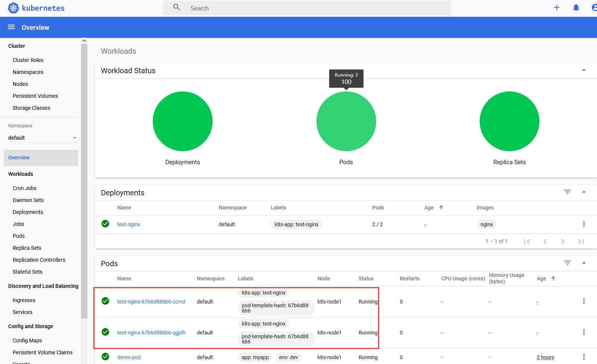Click Cluster section heading in sidebar
This screenshot has width=597, height=364.
tap(16, 46)
